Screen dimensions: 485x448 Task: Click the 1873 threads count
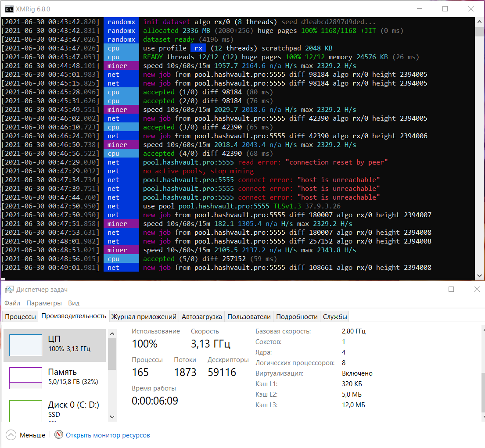coord(185,372)
